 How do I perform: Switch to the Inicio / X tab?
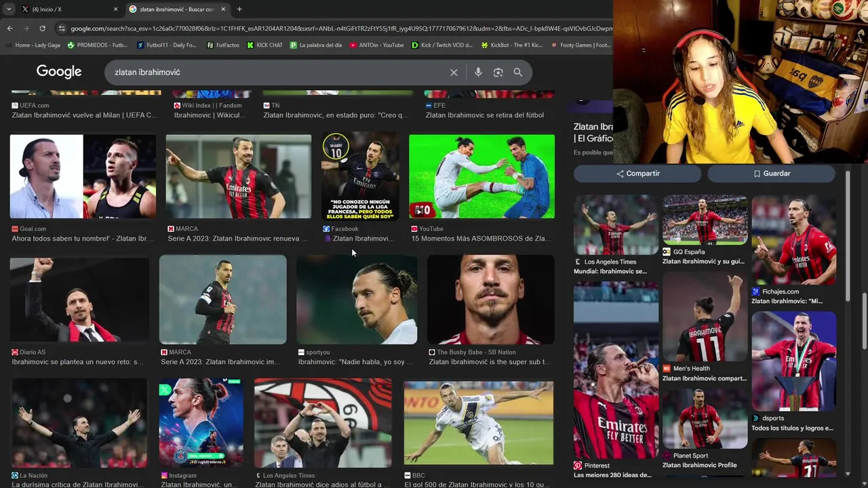[68, 9]
